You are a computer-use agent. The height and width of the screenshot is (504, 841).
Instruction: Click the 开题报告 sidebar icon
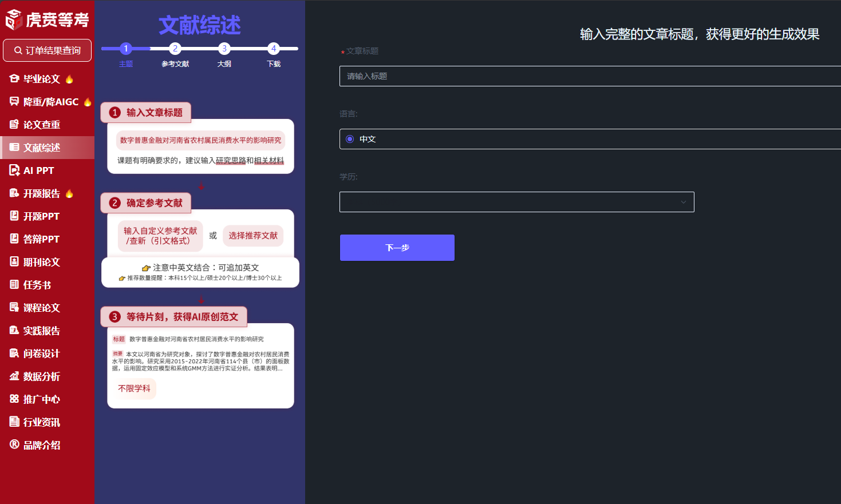point(14,193)
